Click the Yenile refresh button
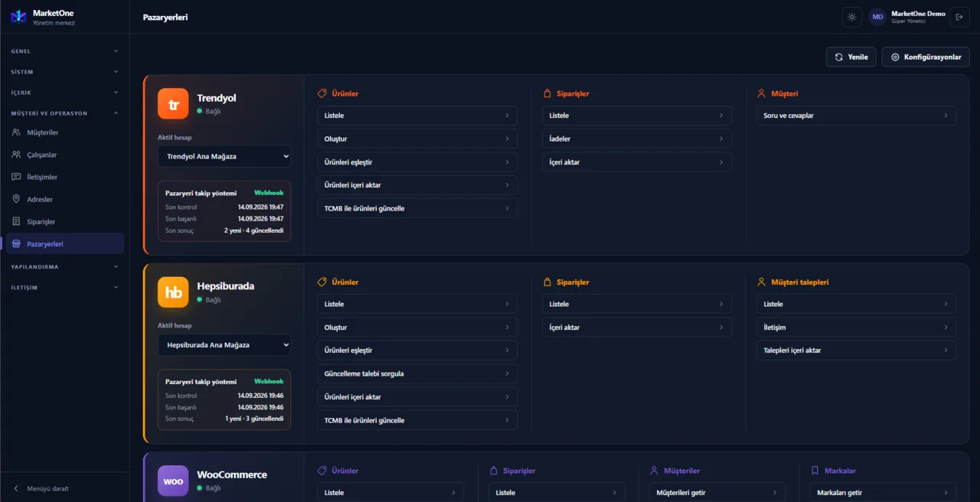Screen dimensions: 980x502 pos(851,57)
